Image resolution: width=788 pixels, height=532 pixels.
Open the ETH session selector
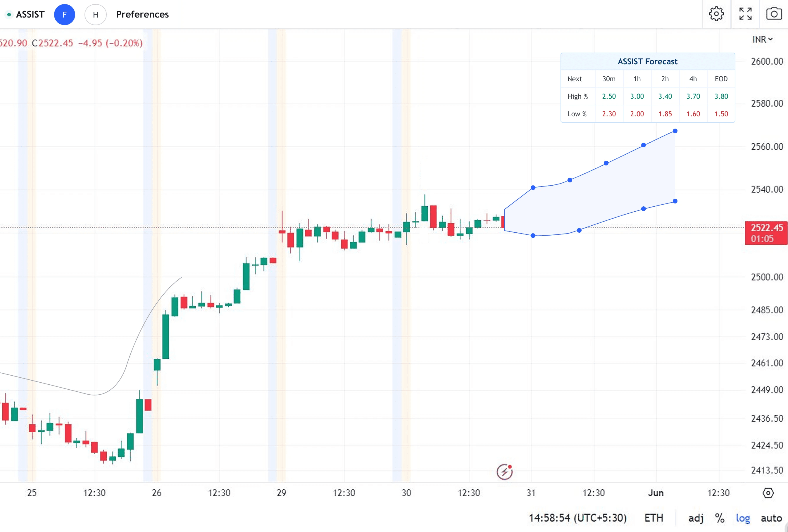pyautogui.click(x=653, y=518)
